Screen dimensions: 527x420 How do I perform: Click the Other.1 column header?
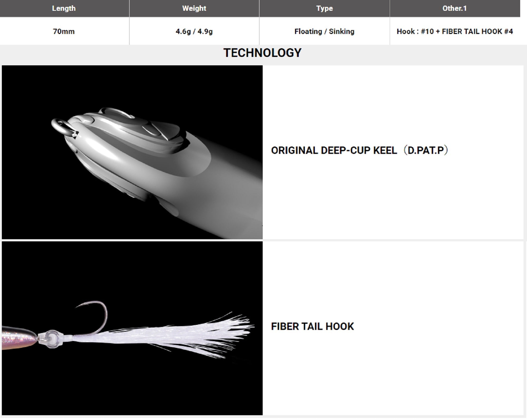tap(455, 8)
